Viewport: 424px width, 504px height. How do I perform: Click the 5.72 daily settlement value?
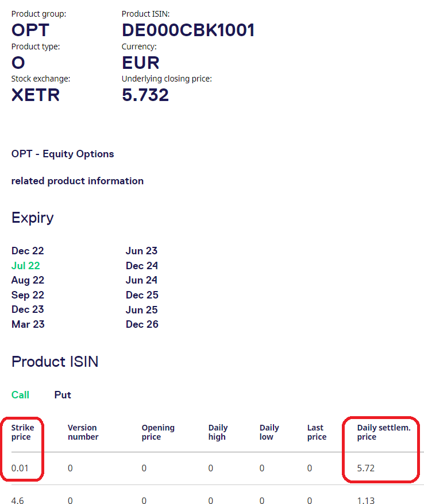point(365,468)
